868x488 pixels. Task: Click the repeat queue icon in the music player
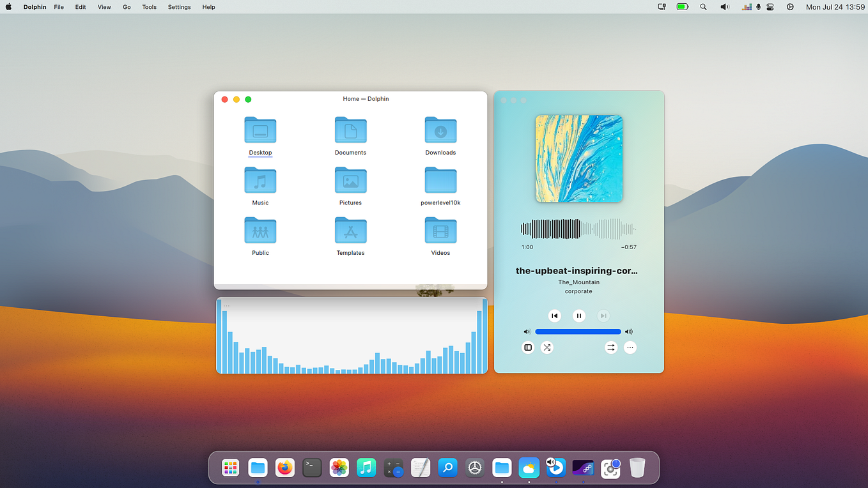(610, 347)
